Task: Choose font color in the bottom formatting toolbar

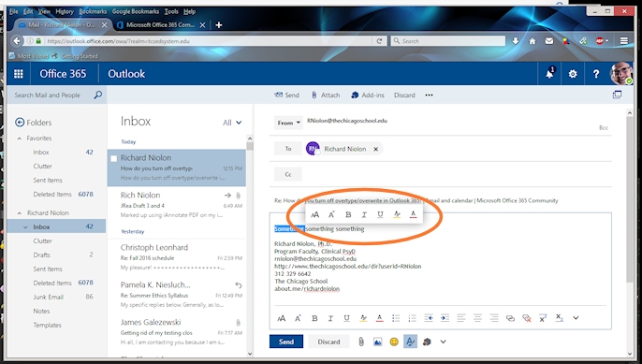Action: pos(380,318)
